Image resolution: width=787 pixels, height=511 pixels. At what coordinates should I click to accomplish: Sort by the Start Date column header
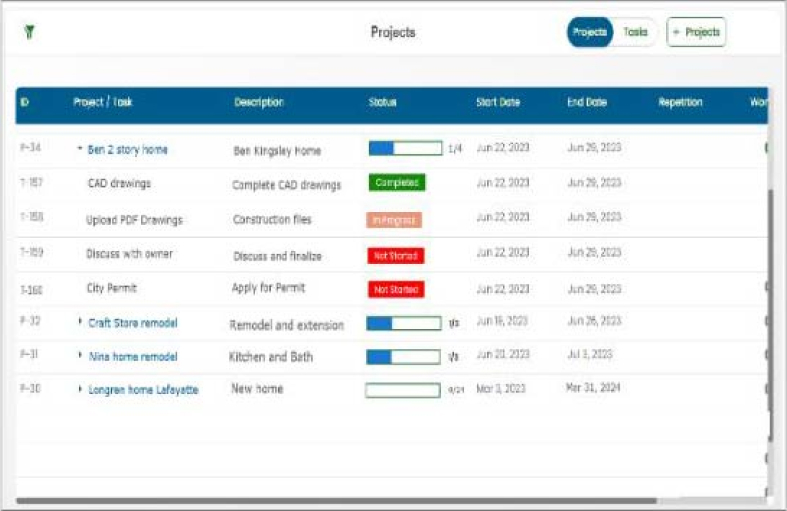498,102
